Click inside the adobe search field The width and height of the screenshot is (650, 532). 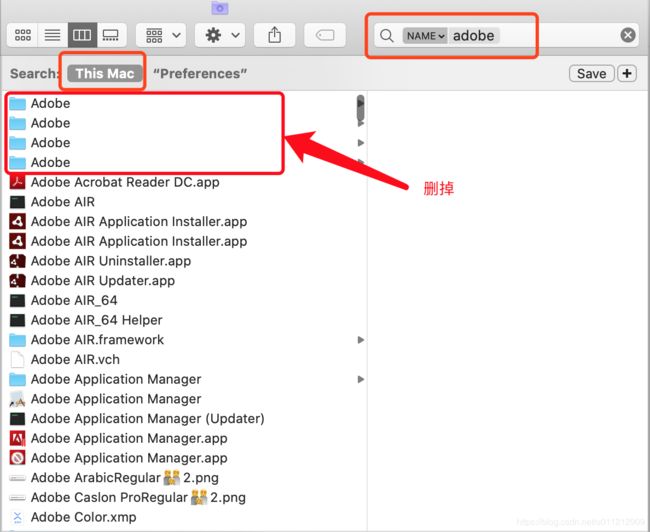[x=530, y=35]
